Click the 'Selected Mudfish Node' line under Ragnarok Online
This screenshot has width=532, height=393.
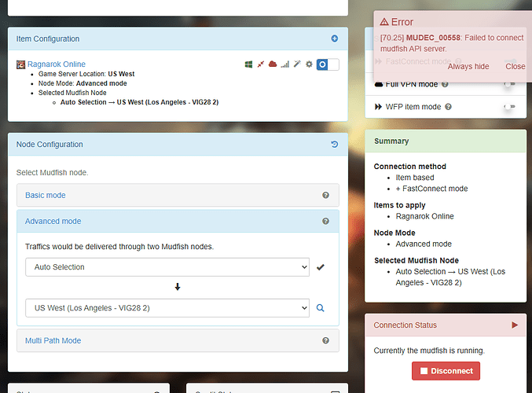pos(72,93)
